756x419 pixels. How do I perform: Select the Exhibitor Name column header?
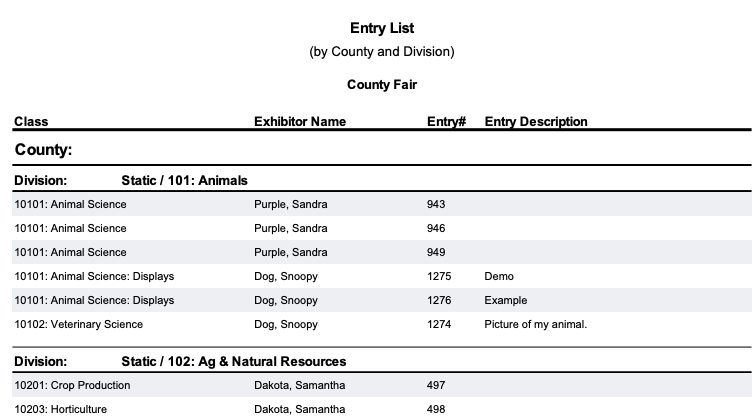300,122
